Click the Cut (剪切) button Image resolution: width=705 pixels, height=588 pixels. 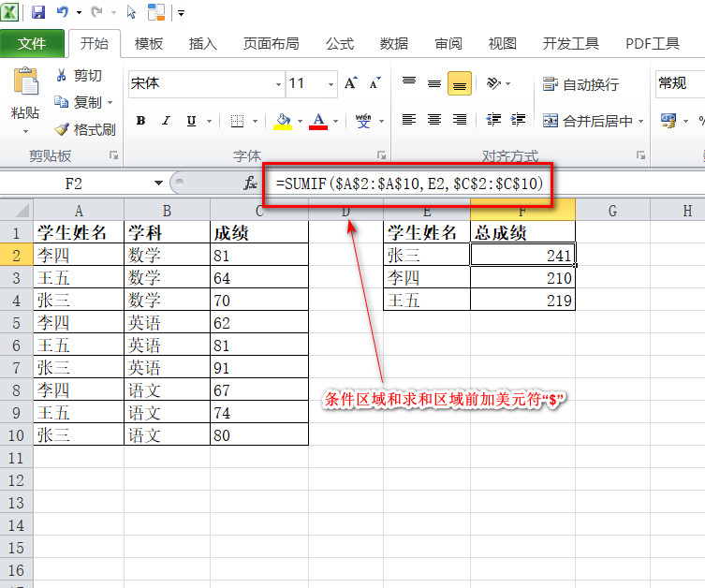click(x=80, y=76)
